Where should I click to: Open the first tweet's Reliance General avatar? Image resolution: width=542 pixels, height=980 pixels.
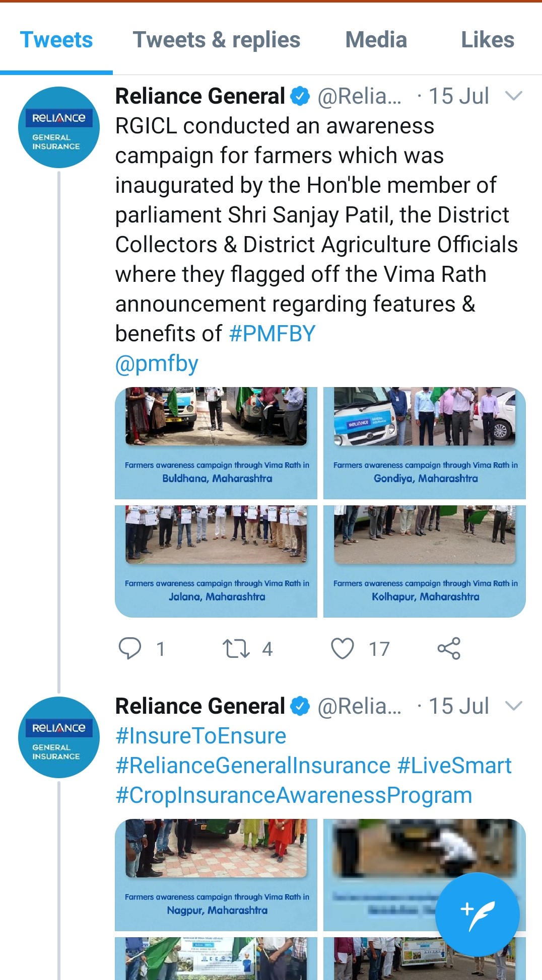(58, 127)
